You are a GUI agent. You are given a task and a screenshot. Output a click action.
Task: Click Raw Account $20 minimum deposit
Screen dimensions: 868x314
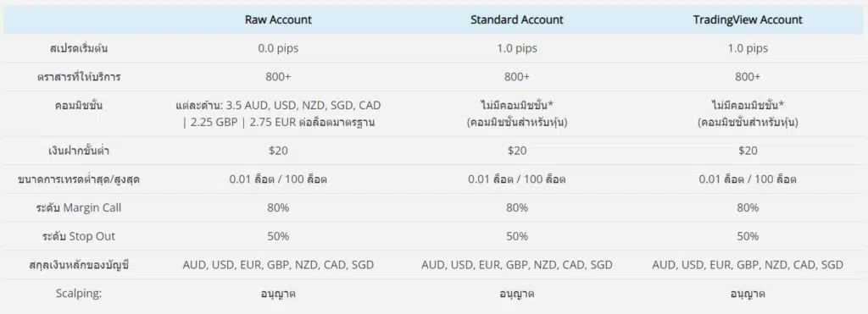pos(278,151)
